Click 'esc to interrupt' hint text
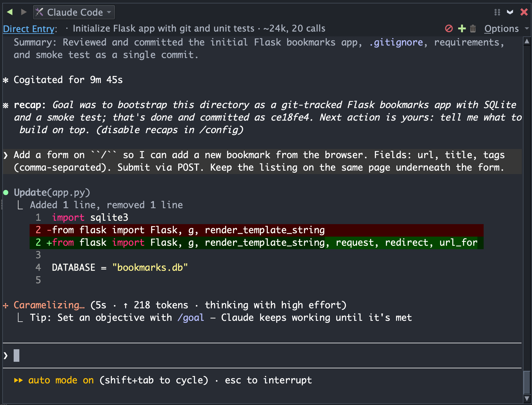 (x=268, y=380)
